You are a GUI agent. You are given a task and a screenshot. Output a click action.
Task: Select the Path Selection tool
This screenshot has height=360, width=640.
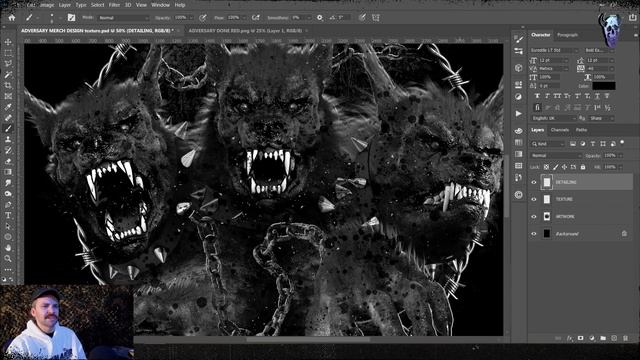coord(8,226)
